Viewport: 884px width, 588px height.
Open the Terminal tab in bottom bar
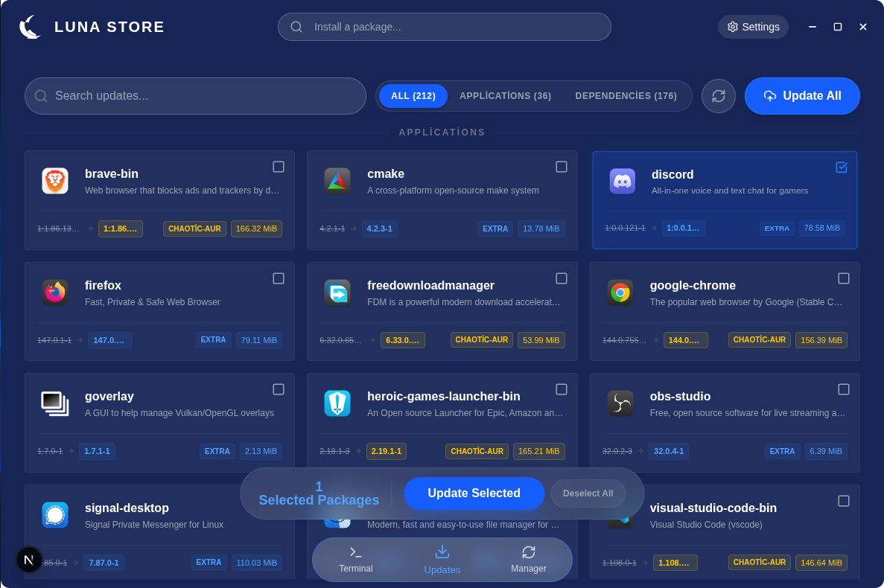[x=356, y=560]
